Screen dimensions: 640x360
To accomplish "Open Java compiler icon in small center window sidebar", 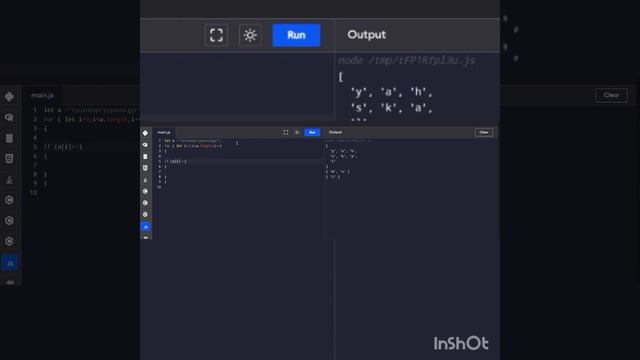I will tap(145, 180).
